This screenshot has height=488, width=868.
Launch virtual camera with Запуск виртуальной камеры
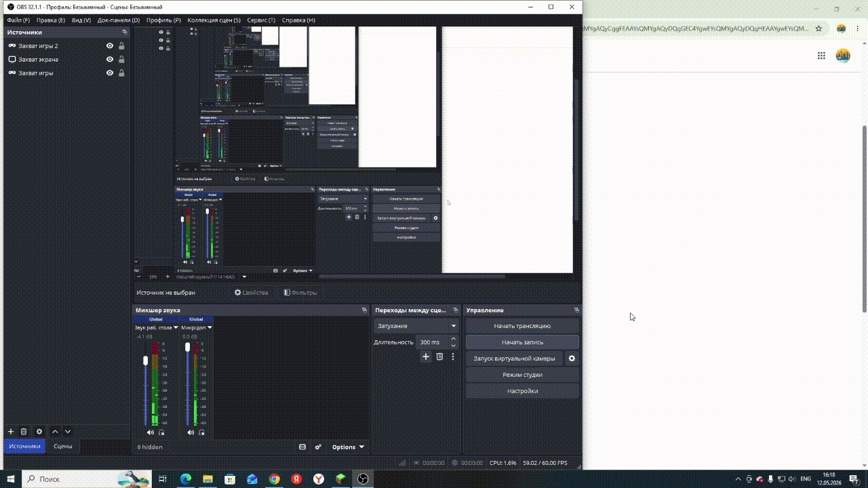click(x=514, y=359)
